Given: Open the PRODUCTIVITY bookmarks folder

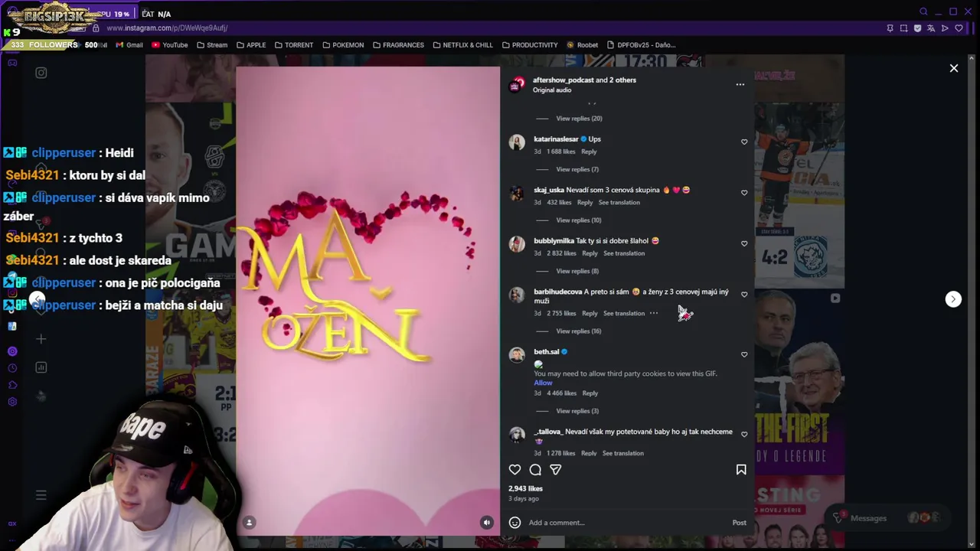Looking at the screenshot, I should point(530,45).
